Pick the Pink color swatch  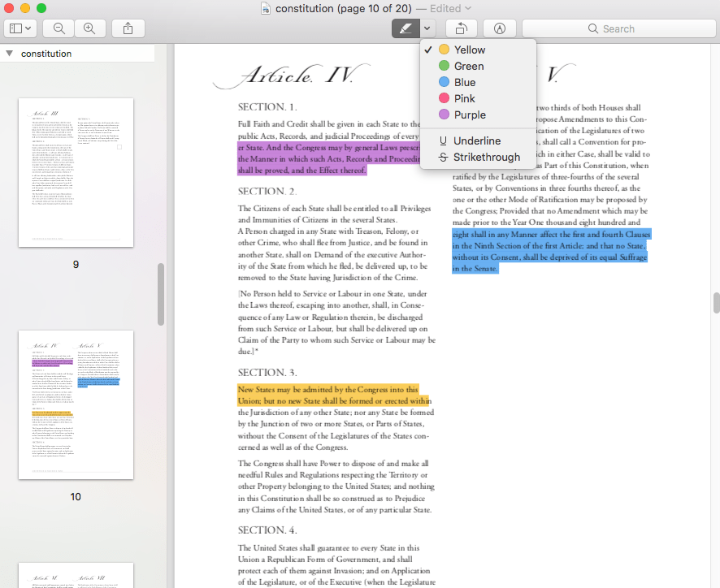pyautogui.click(x=443, y=97)
